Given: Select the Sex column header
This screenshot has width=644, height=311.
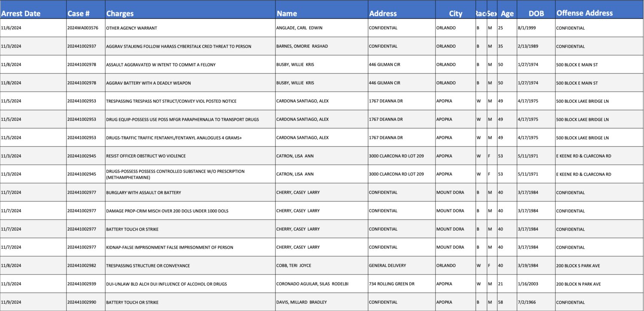Looking at the screenshot, I should (x=492, y=10).
